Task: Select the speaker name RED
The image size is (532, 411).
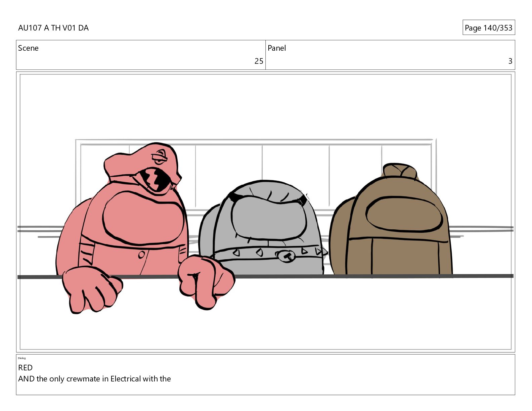Action: pos(26,368)
